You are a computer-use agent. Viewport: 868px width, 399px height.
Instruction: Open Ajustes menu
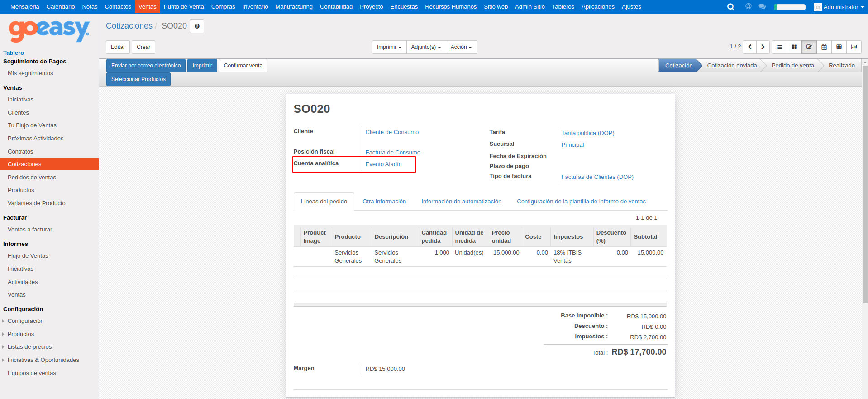coord(631,7)
